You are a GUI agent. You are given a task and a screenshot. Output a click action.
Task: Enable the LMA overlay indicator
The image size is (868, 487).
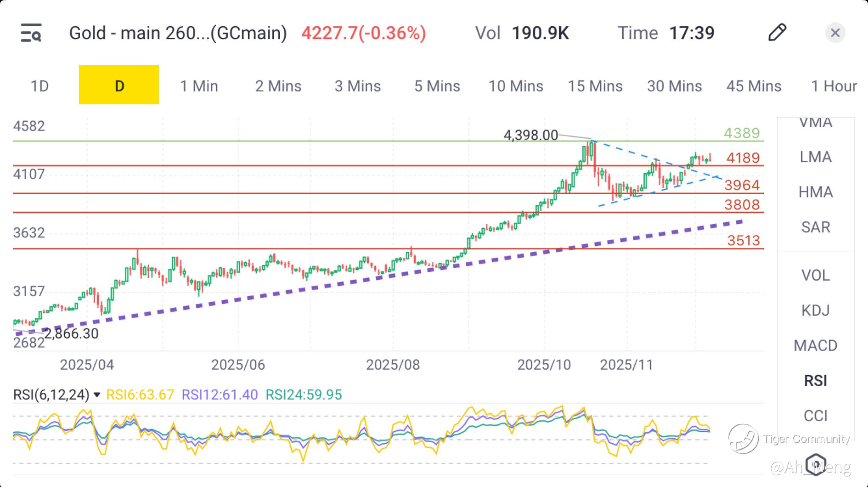pos(815,157)
